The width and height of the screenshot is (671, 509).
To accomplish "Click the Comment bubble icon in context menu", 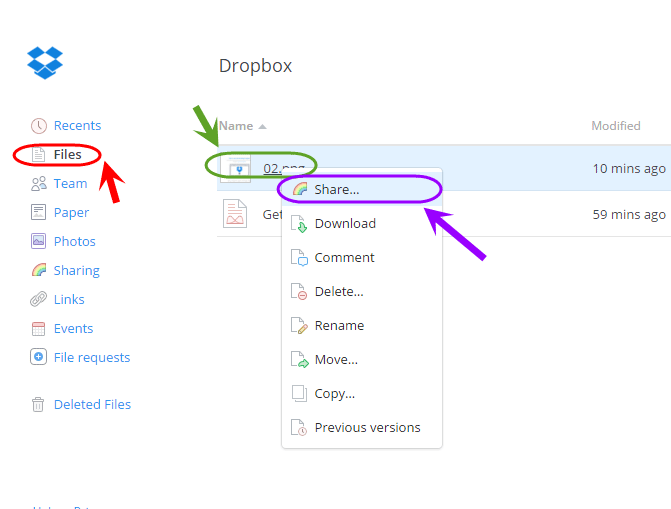I will point(299,258).
